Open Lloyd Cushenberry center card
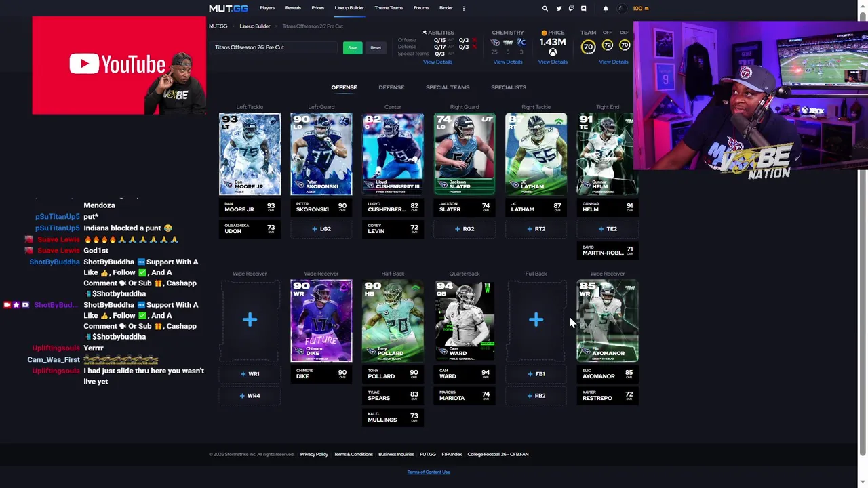Image resolution: width=868 pixels, height=488 pixels. (x=393, y=154)
